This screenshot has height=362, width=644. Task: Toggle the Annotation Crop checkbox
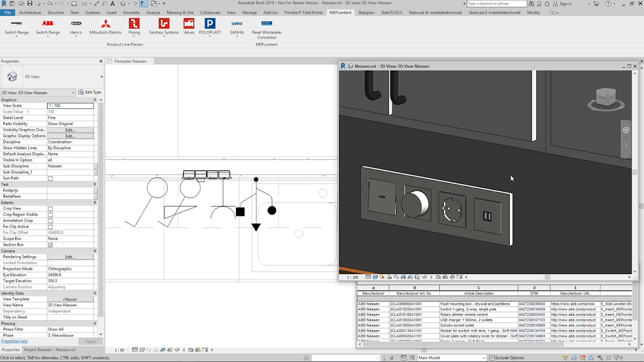pyautogui.click(x=50, y=221)
